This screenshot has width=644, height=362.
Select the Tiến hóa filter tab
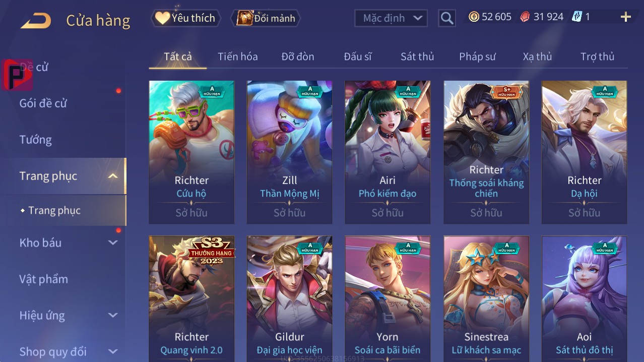click(238, 56)
